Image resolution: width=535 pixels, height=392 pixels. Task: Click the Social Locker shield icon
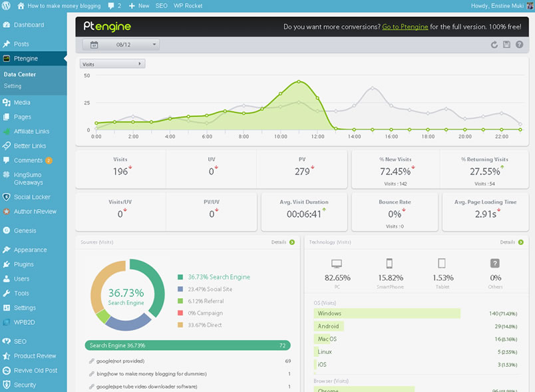6,197
